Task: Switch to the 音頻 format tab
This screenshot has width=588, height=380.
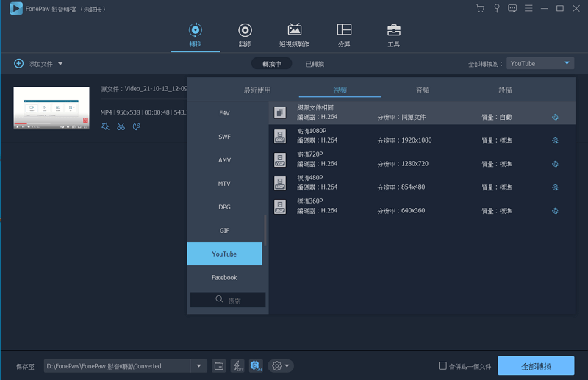Action: 423,90
